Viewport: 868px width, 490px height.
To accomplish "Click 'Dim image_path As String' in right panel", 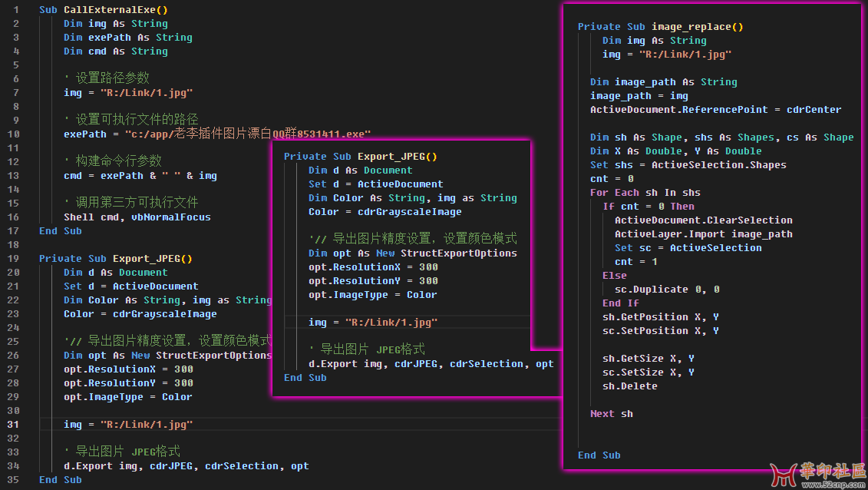I will click(664, 82).
